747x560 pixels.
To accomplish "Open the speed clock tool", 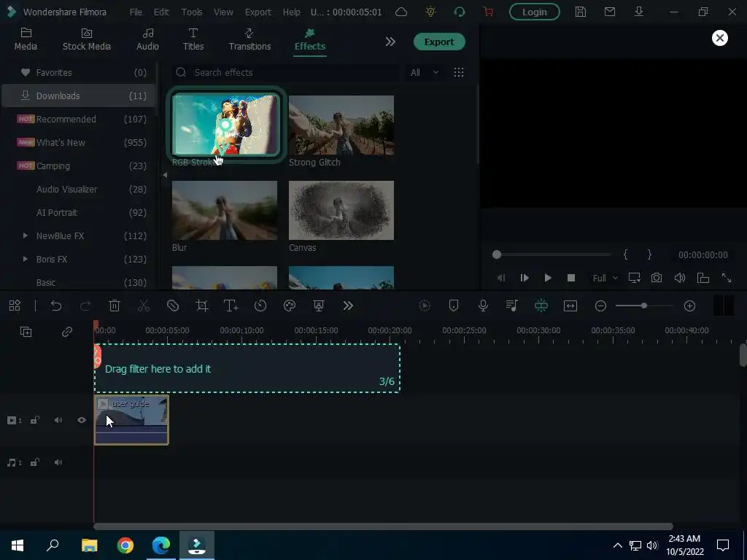I will (x=260, y=306).
